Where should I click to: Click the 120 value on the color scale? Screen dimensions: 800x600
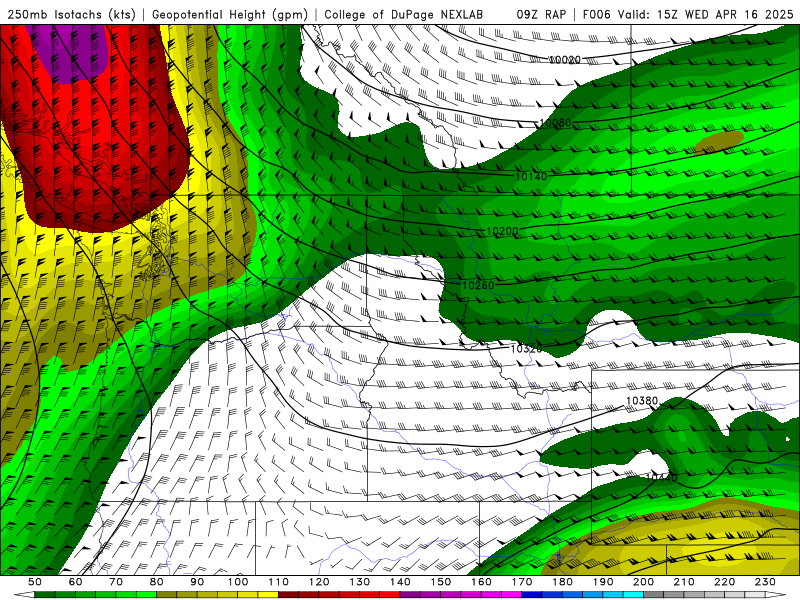(319, 582)
